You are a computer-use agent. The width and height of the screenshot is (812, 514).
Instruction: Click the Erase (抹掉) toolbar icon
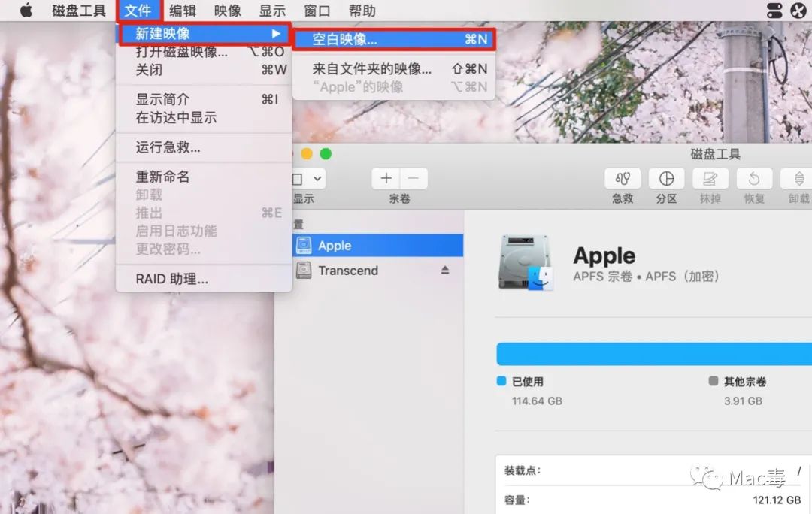710,179
